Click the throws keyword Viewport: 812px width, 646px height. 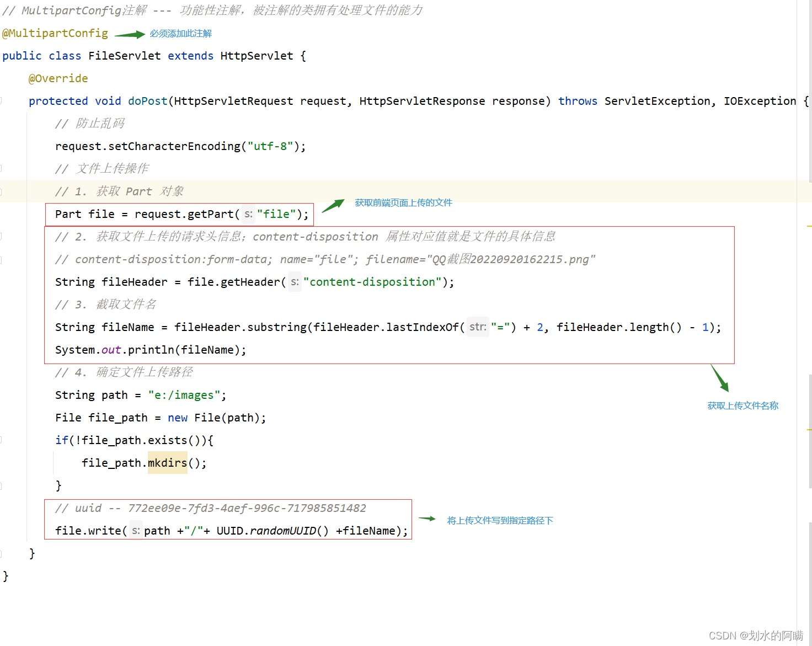point(578,101)
